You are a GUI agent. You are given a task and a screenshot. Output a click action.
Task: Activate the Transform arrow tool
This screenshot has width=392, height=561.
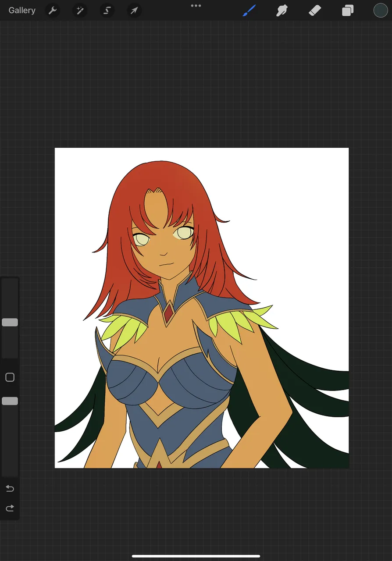pos(134,10)
